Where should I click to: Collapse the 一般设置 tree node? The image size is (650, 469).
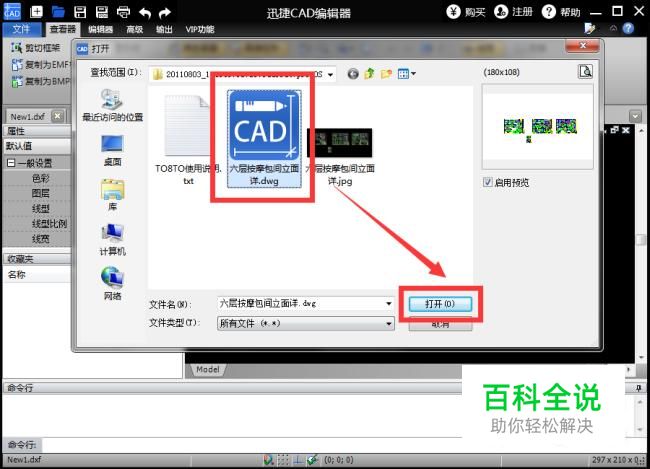point(11,163)
